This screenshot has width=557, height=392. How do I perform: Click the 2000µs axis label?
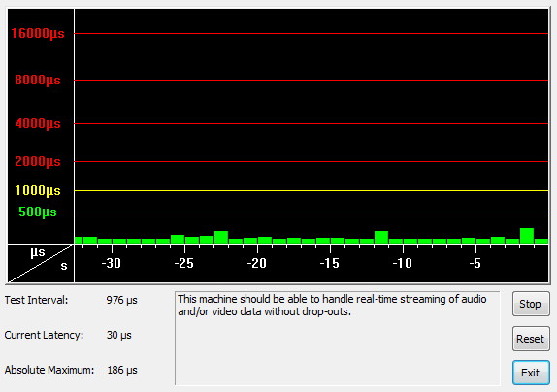[38, 162]
